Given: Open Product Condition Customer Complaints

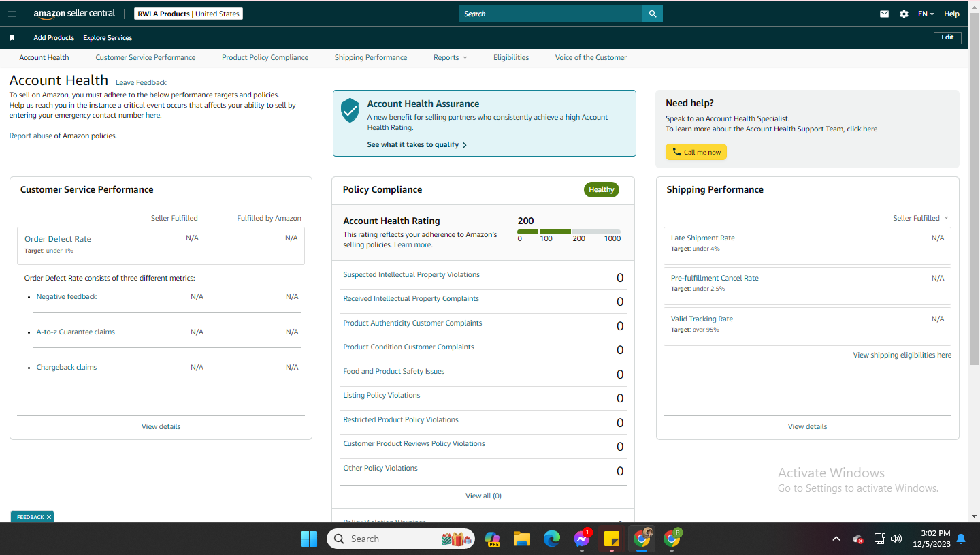Looking at the screenshot, I should point(408,347).
